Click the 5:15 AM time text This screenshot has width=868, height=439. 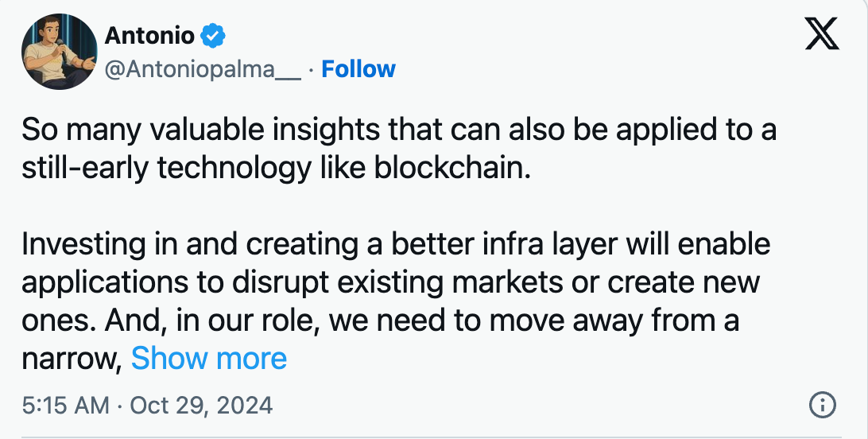(65, 406)
